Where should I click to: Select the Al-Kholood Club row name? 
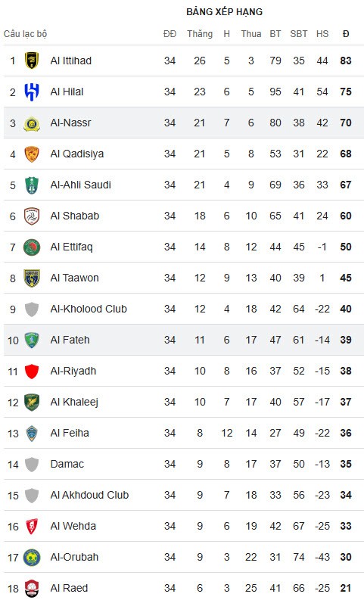(x=89, y=309)
